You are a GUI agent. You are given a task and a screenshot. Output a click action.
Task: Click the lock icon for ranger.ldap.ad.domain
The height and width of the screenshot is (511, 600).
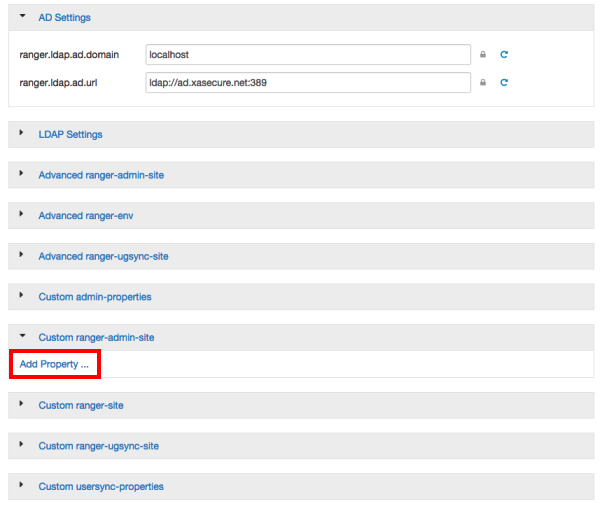tap(483, 55)
